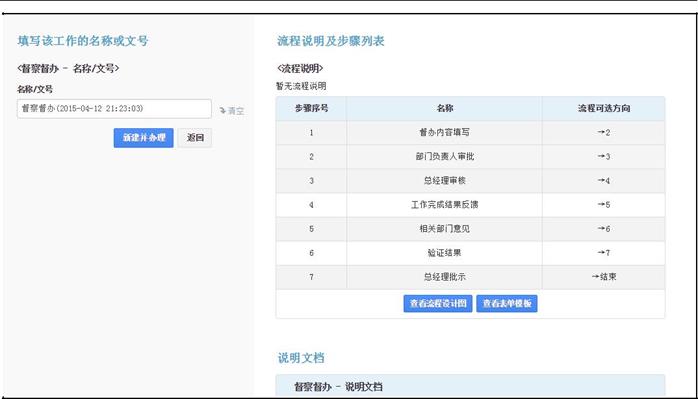
Task: Click the →4 flow direction cell
Action: coord(604,181)
